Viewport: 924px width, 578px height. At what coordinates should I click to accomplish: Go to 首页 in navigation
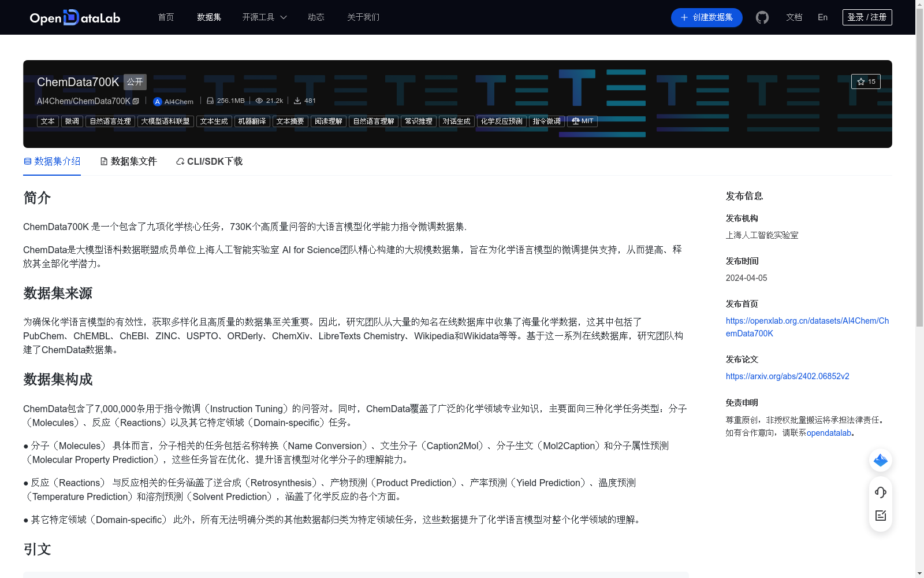166,17
